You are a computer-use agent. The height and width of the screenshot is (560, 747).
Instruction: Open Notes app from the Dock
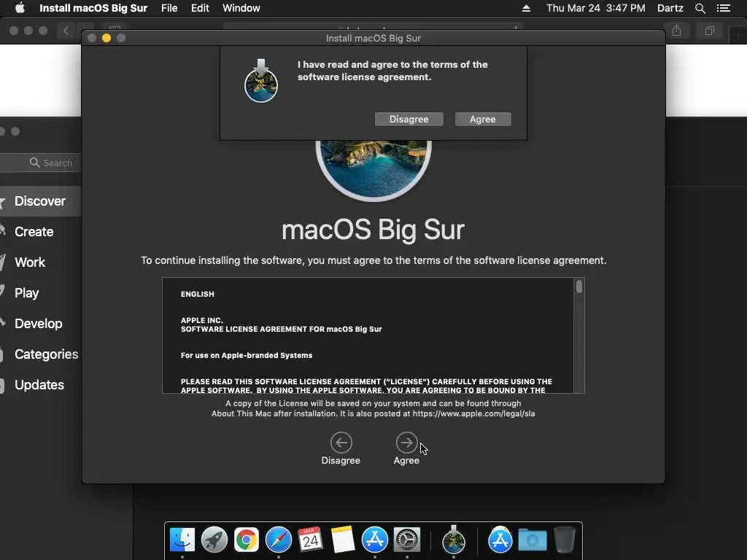pos(343,540)
